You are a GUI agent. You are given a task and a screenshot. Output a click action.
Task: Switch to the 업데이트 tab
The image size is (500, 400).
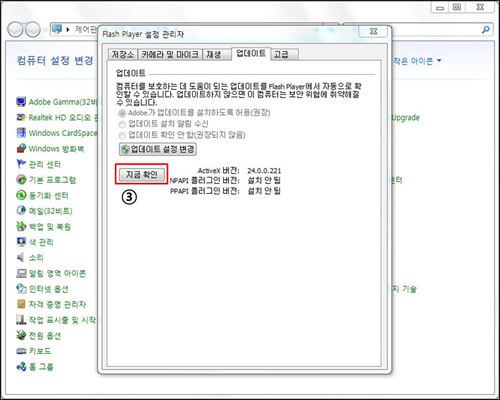[251, 53]
